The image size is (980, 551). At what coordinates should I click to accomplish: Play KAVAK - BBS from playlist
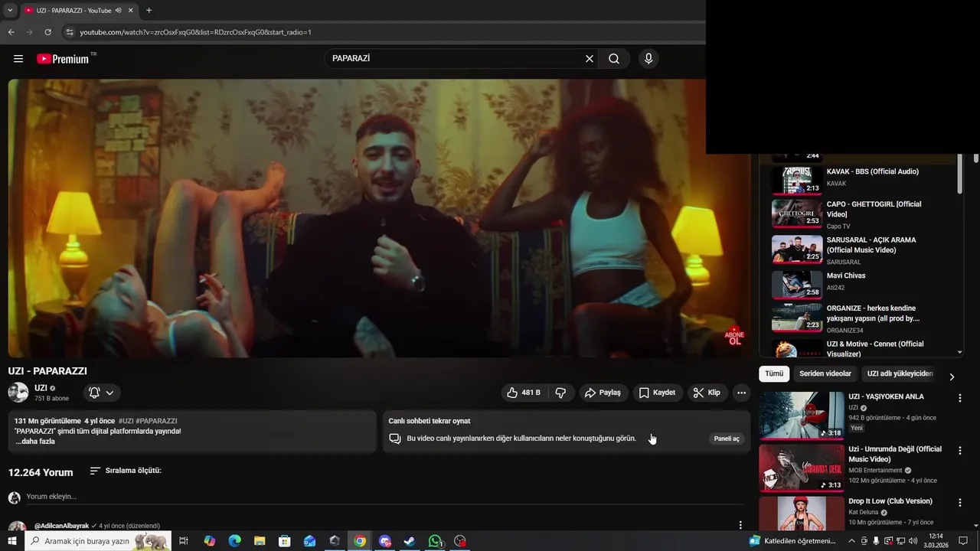click(861, 180)
